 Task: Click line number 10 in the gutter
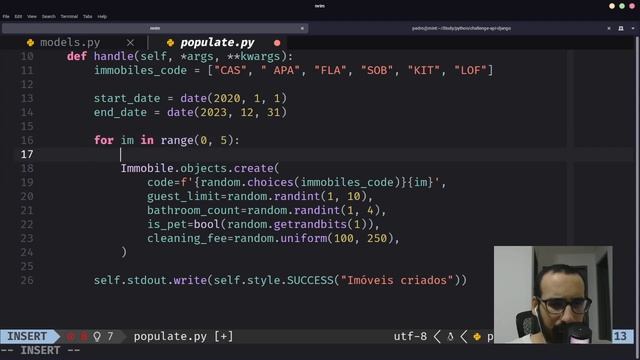[27, 56]
